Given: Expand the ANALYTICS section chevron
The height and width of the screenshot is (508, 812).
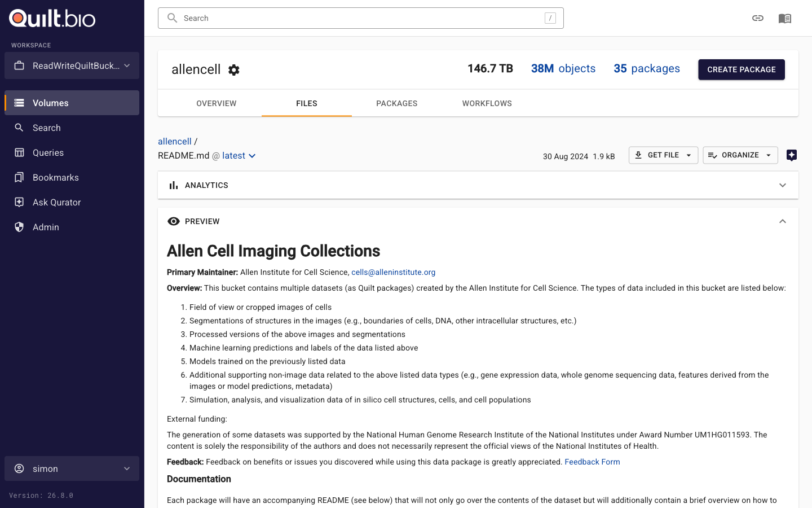Looking at the screenshot, I should click(x=783, y=185).
